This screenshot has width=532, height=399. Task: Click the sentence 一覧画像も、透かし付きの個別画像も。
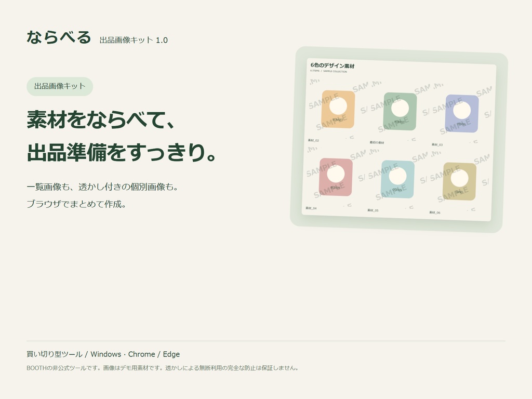point(103,187)
